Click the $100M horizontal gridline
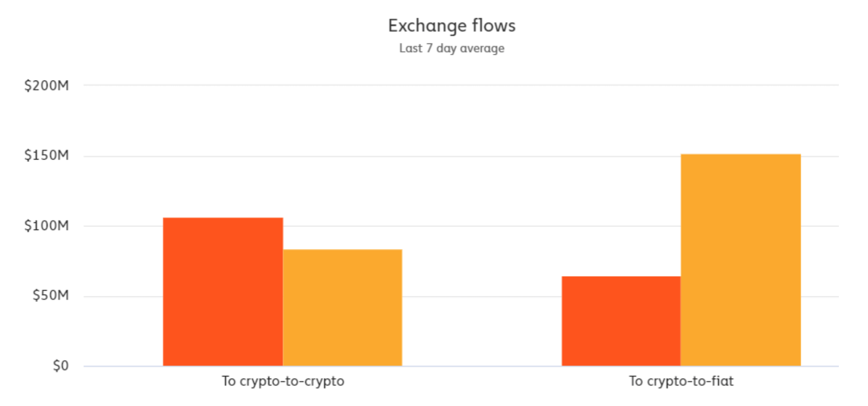The height and width of the screenshot is (406, 868). coord(482,226)
